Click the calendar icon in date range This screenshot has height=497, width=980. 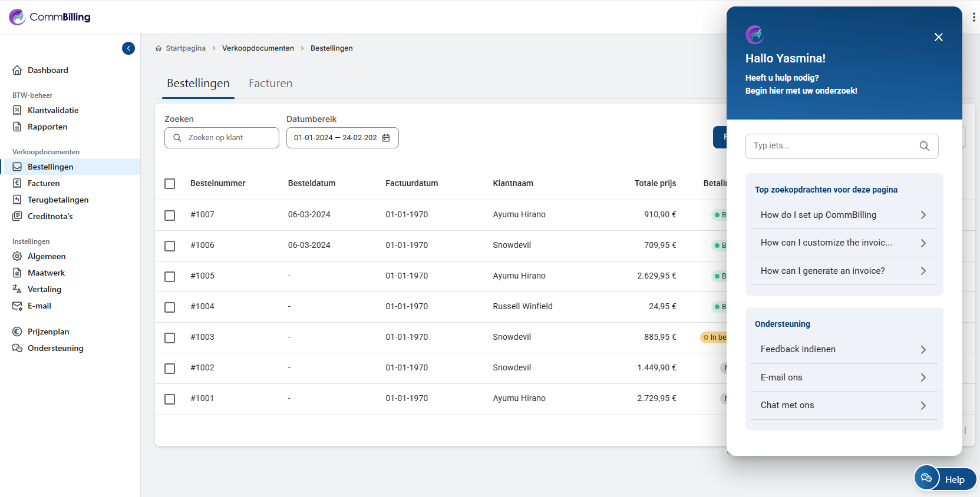[387, 138]
